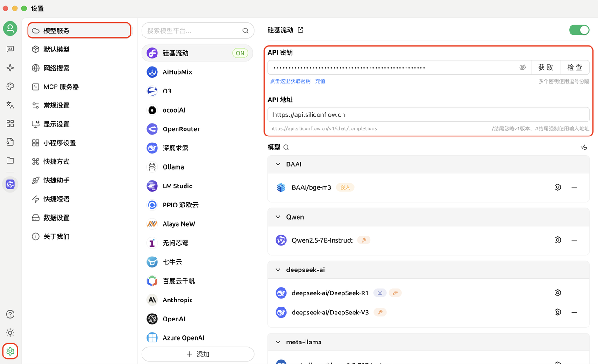The width and height of the screenshot is (598, 364).
Task: Select the Ollama provider
Action: click(197, 167)
